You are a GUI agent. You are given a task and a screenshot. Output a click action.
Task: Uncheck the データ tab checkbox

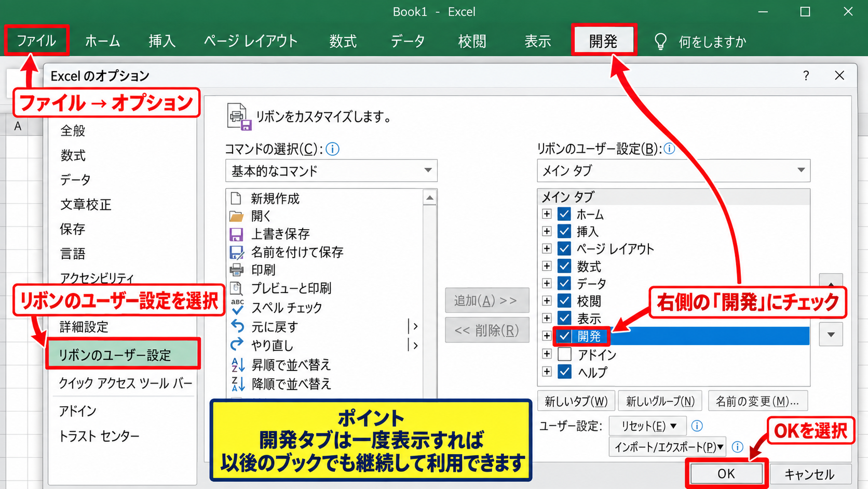point(564,283)
